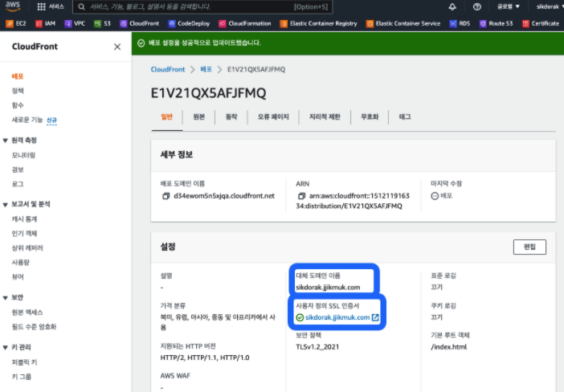
Task: Open the help question mark icon
Action: 477,7
